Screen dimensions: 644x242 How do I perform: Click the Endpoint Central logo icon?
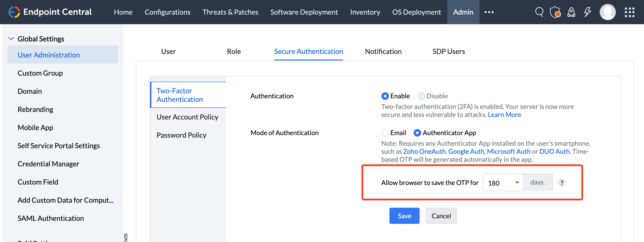[x=14, y=12]
